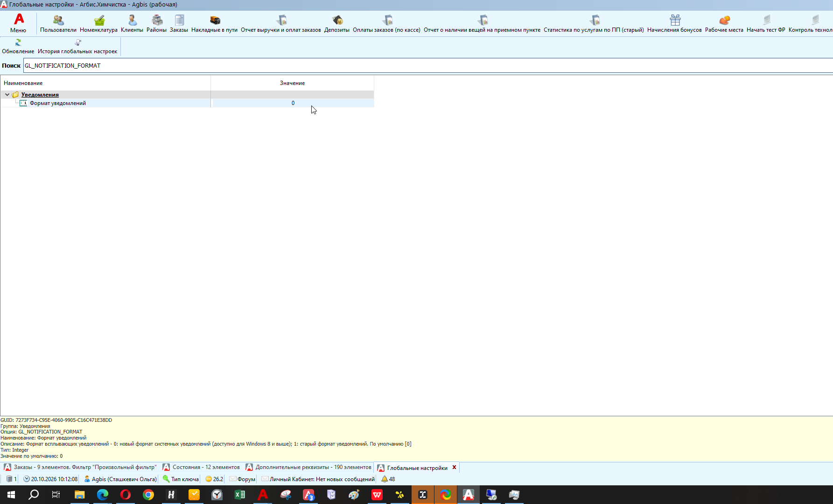Open Статистика по услугам по ПП
This screenshot has width=833, height=504.
[x=594, y=23]
